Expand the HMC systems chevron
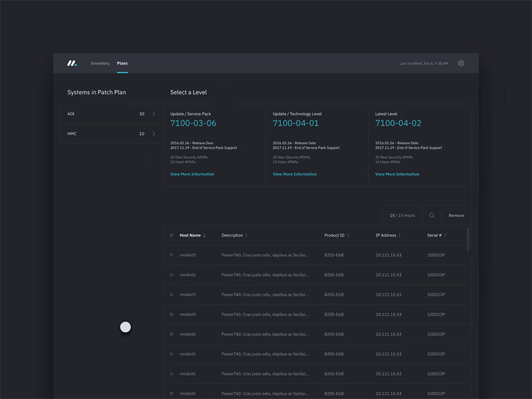 pyautogui.click(x=154, y=134)
